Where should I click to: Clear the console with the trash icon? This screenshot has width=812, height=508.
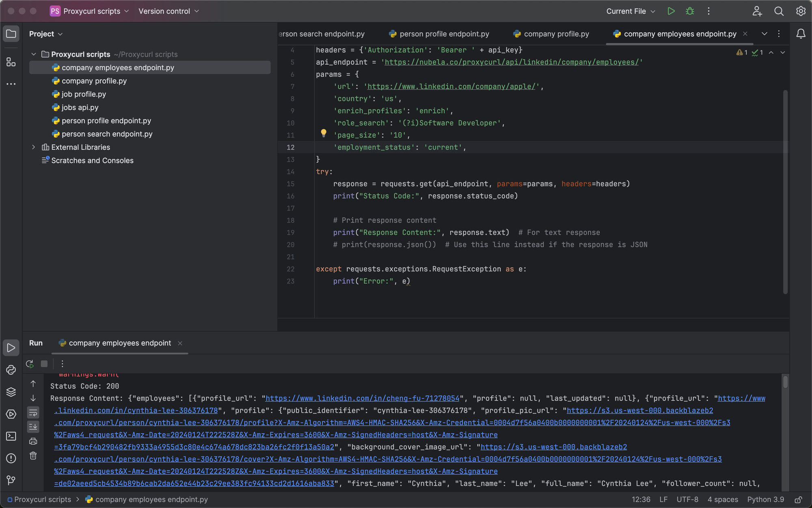point(33,456)
